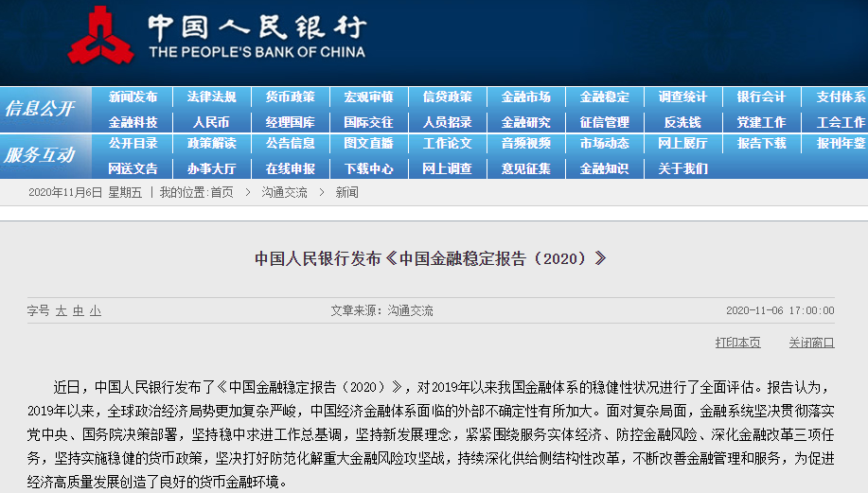Select 金融稳定 in the navigation bar

point(604,97)
